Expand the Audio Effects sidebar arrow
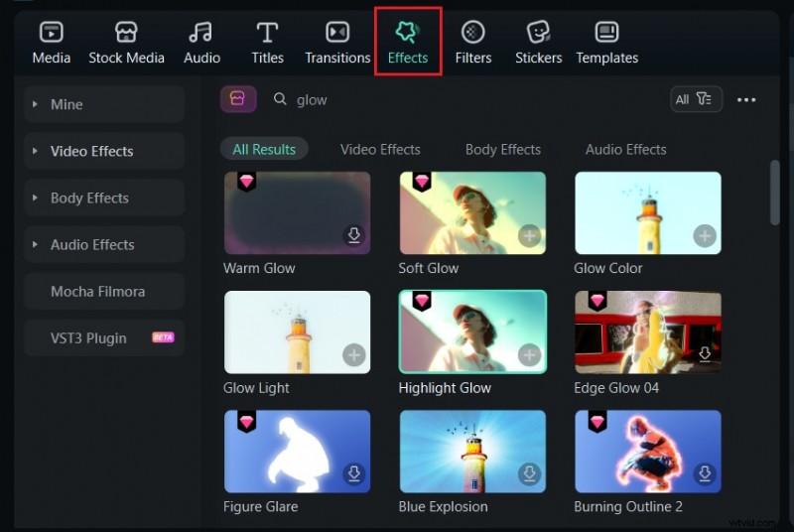 (x=35, y=244)
